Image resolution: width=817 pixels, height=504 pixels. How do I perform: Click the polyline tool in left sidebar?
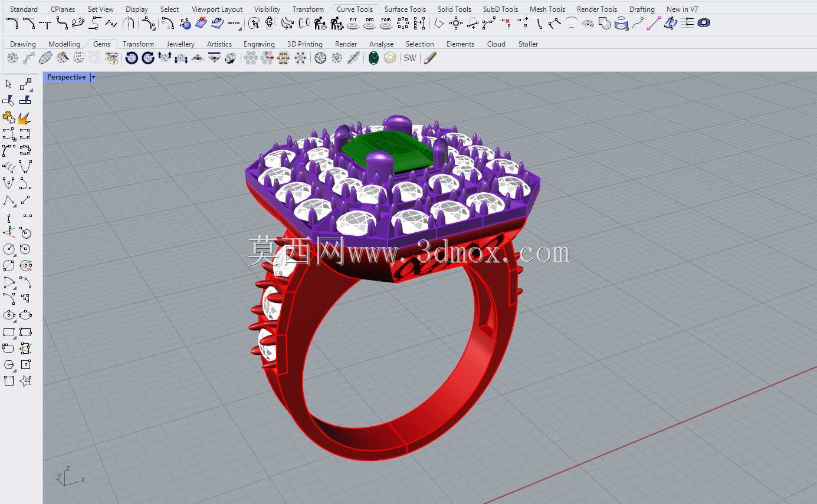click(x=8, y=200)
